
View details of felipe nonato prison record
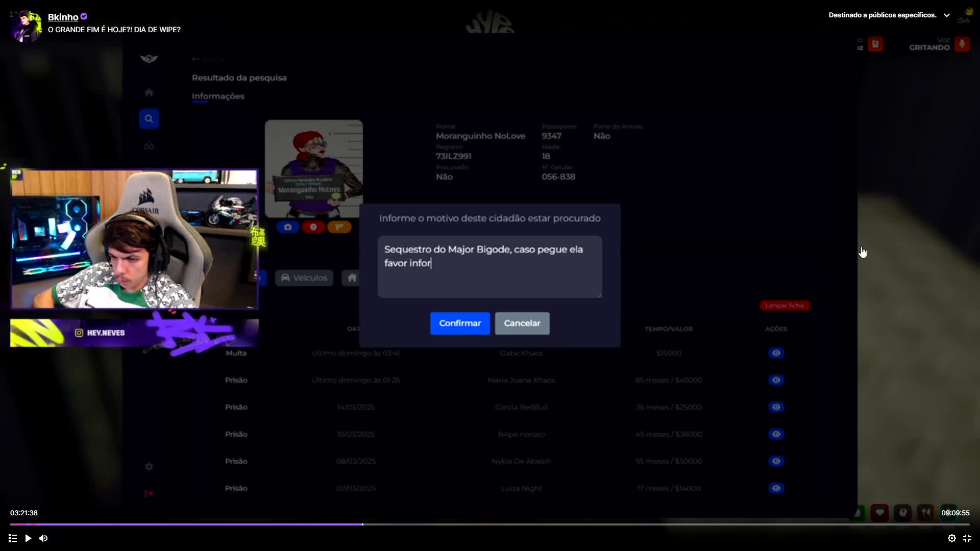(776, 434)
